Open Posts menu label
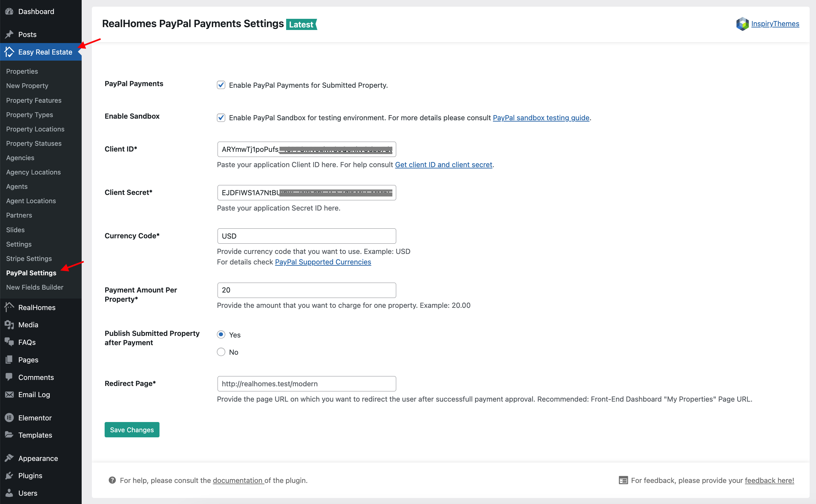 [27, 34]
